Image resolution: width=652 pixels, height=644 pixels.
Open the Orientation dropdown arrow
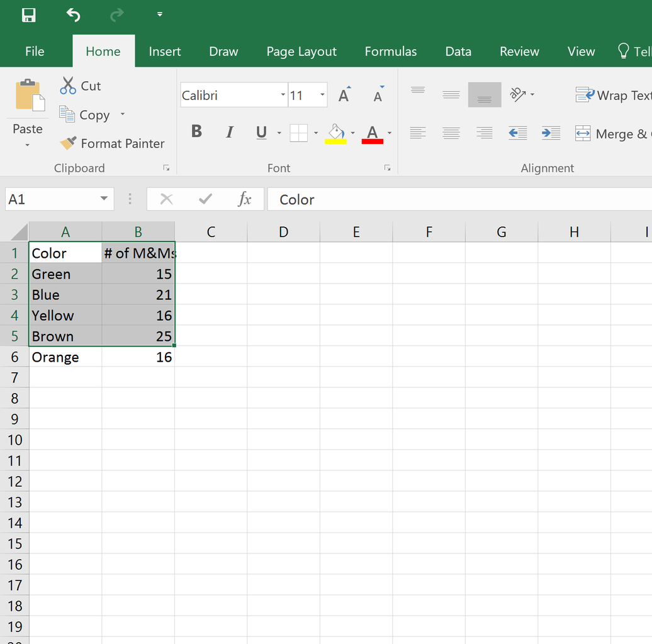tap(532, 95)
